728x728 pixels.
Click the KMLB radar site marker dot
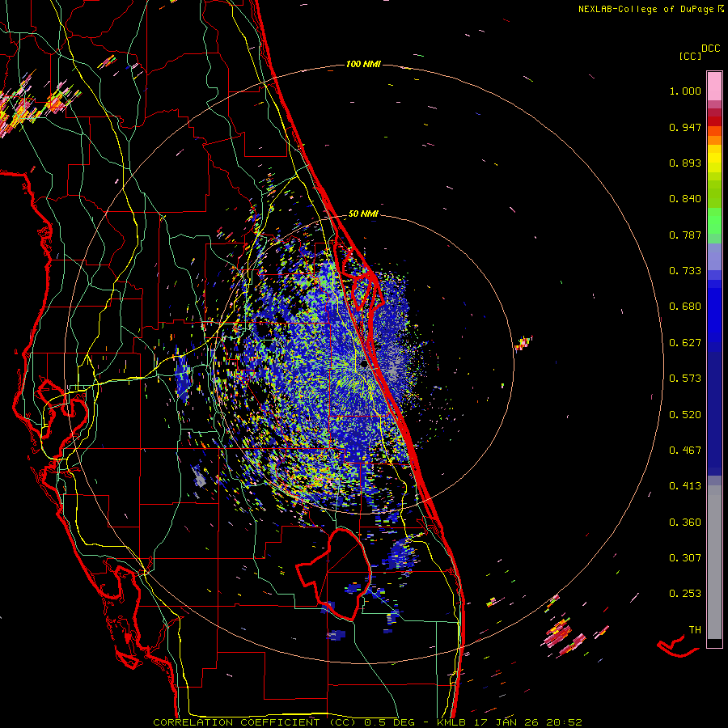(x=364, y=365)
